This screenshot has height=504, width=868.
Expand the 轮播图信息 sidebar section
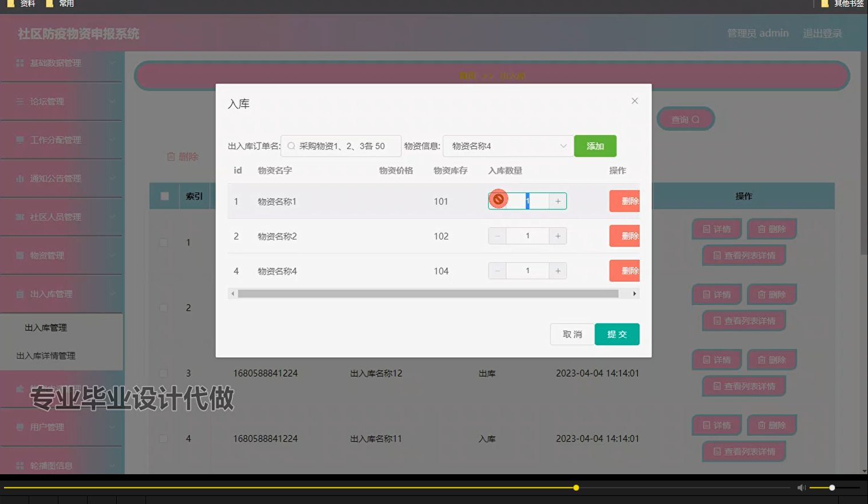click(x=62, y=466)
